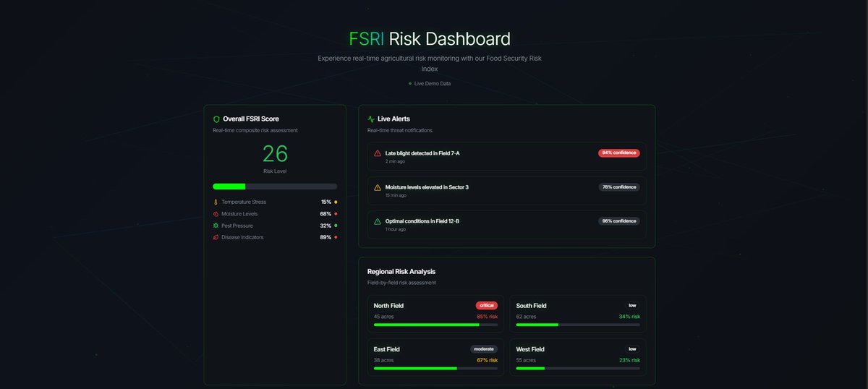
Task: Click the large 26 risk score number
Action: pos(275,153)
